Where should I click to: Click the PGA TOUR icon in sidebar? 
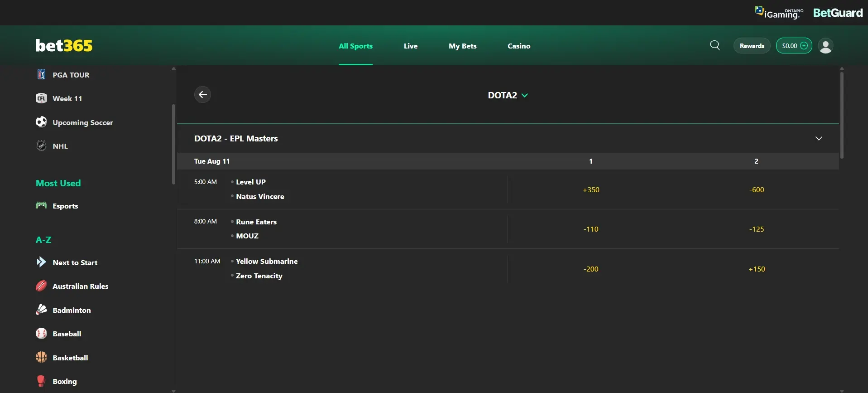41,74
